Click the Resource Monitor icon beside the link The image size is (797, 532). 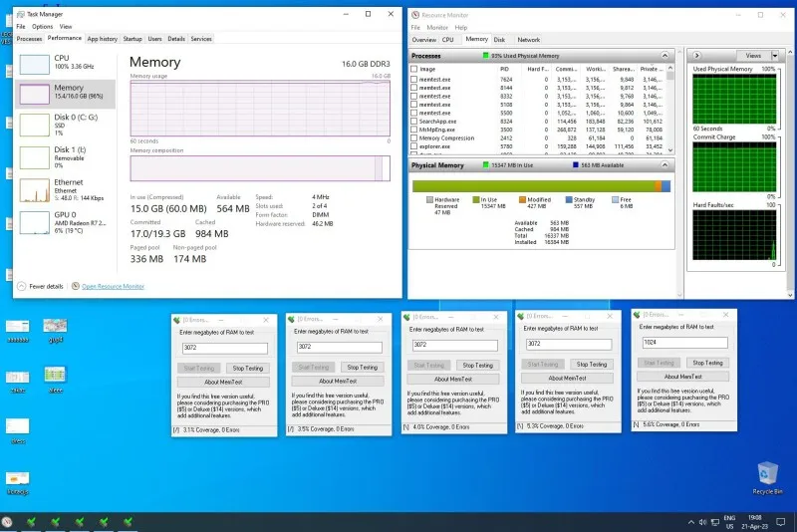pos(76,286)
